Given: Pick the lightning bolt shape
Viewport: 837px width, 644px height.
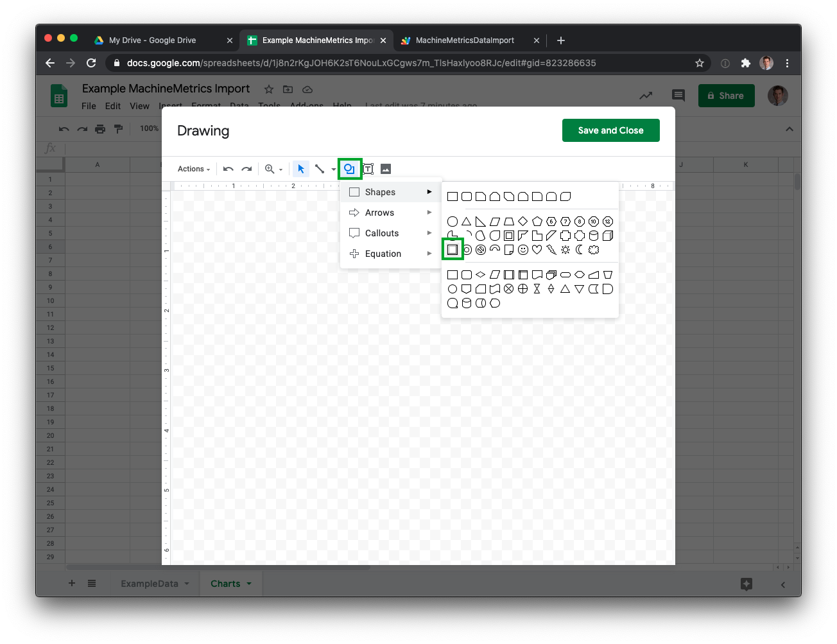Looking at the screenshot, I should point(551,250).
